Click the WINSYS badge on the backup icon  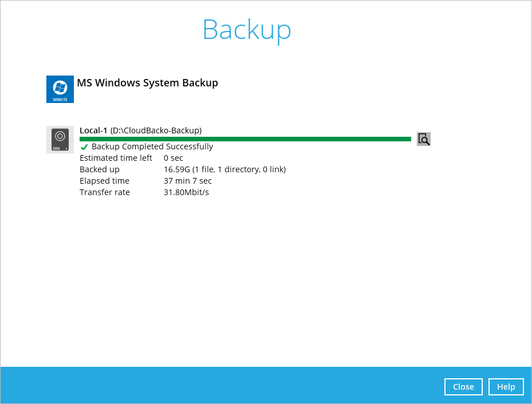pos(60,98)
